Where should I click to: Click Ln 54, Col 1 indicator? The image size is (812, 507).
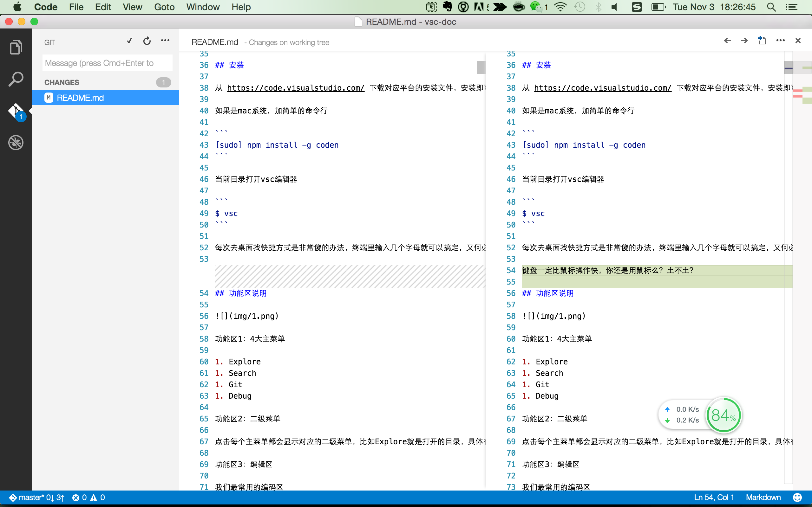714,497
